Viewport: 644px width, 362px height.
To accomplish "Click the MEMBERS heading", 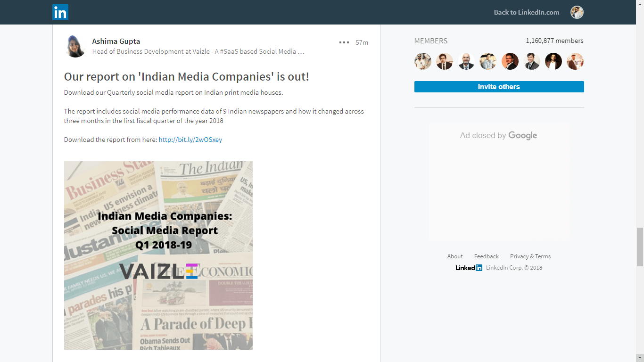I will point(431,41).
